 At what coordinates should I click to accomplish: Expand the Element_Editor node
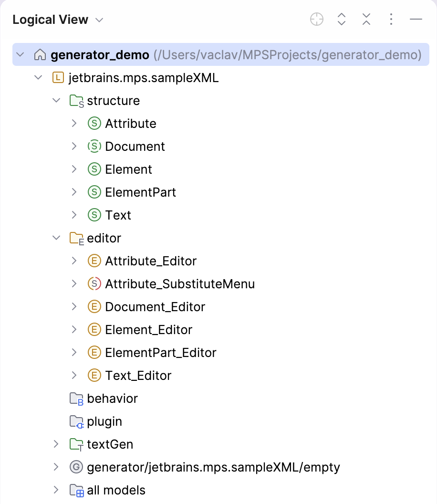74,329
